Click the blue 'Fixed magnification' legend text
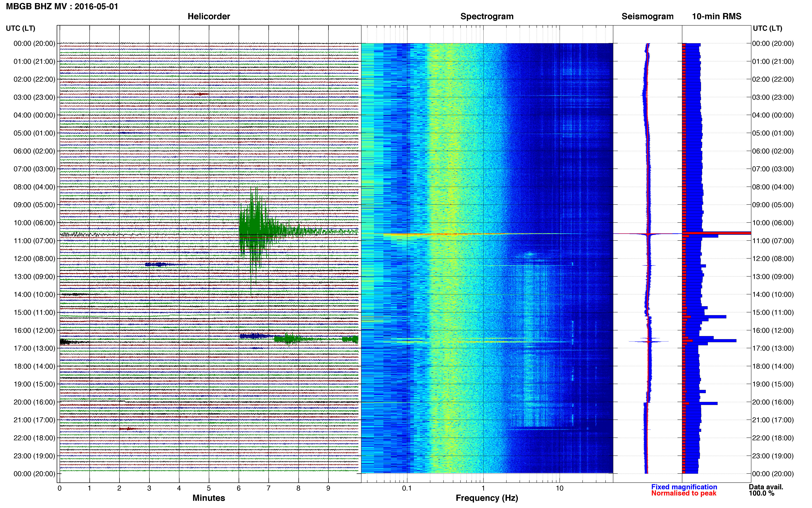812x508 pixels. pyautogui.click(x=684, y=487)
